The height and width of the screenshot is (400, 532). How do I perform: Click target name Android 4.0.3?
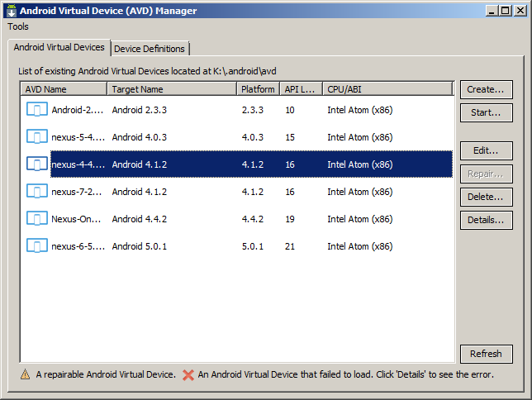[140, 137]
